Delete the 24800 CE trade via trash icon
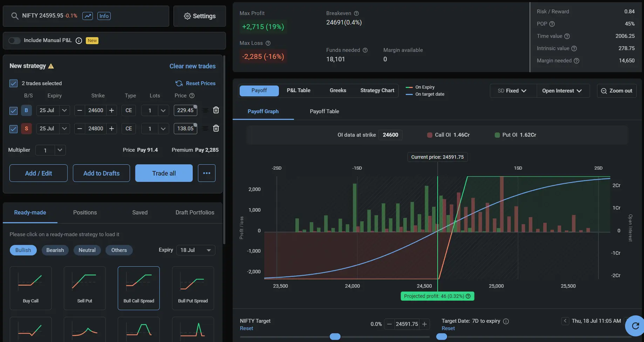Image resolution: width=644 pixels, height=342 pixels. (216, 128)
